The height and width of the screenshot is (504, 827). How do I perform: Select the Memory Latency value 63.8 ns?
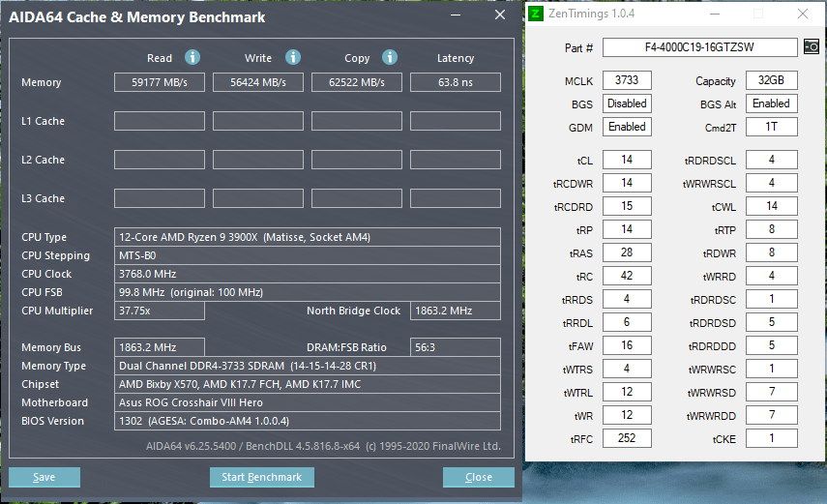(x=456, y=82)
